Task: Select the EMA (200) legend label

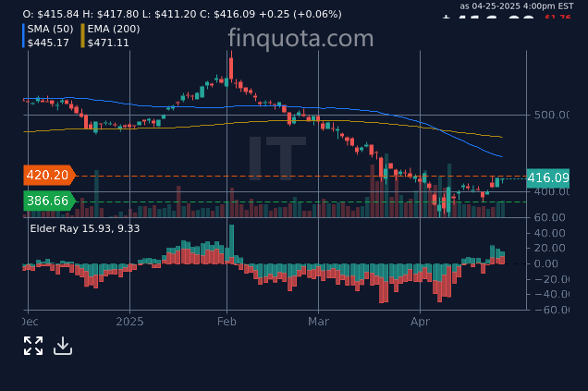Action: coord(114,29)
